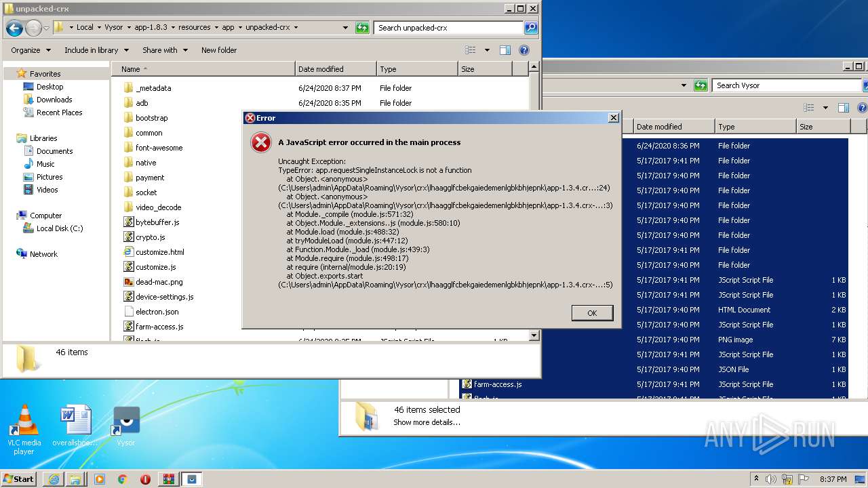Open Recent Places in the navigation pane
Viewport: 868px width, 488px height.
(x=59, y=113)
